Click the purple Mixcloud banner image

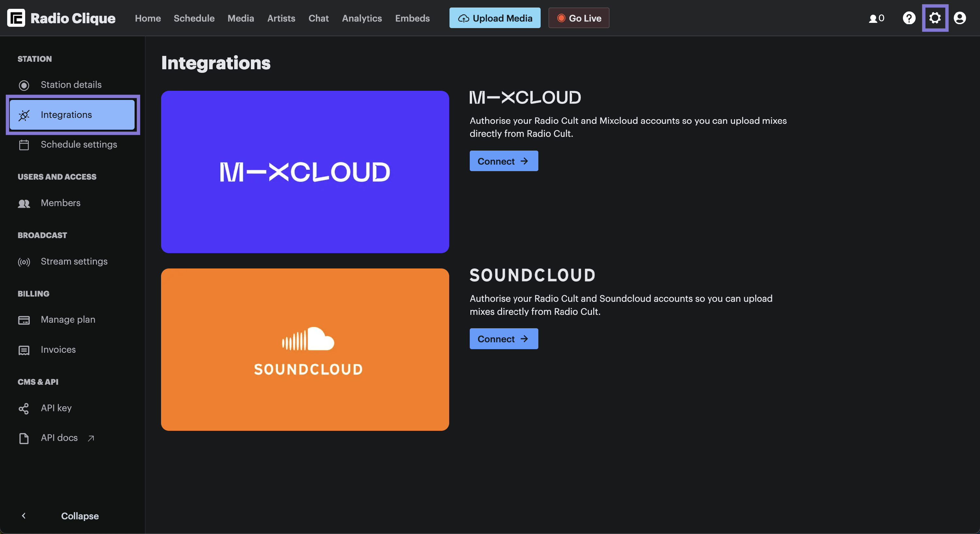point(305,172)
